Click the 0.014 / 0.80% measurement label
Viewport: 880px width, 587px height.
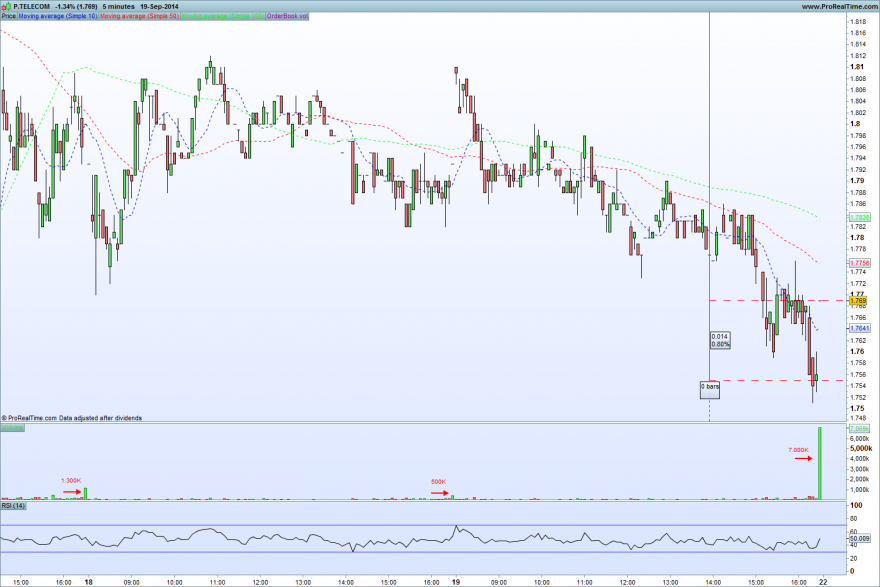point(721,340)
